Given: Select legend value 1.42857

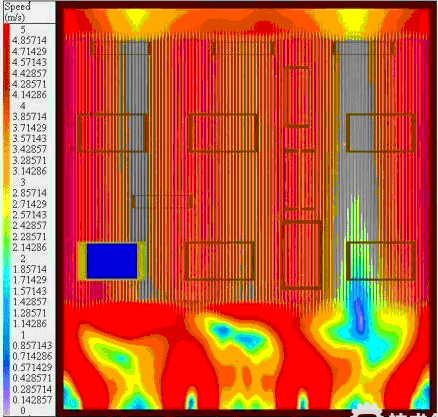Looking at the screenshot, I should [x=29, y=302].
